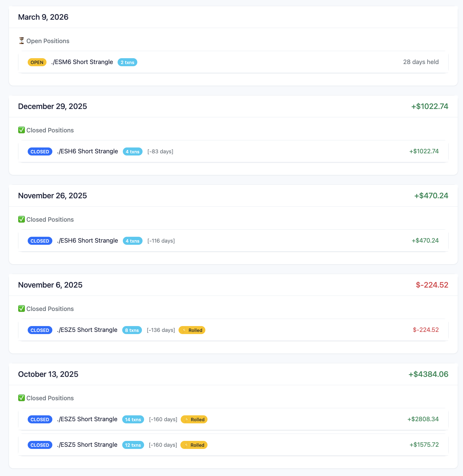463x476 pixels.
Task: Click 4 txns badge in the [-116 days] row
Action: [x=133, y=241]
